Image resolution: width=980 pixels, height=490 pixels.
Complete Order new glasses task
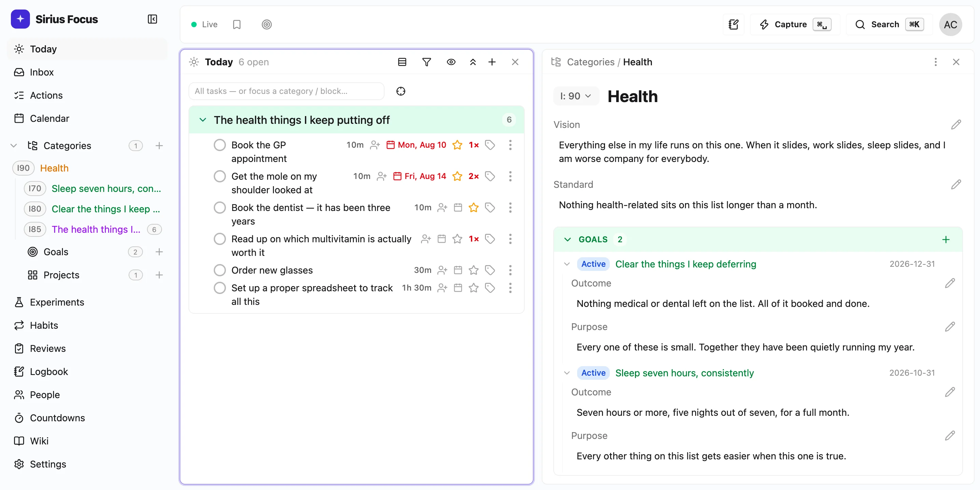pyautogui.click(x=219, y=270)
